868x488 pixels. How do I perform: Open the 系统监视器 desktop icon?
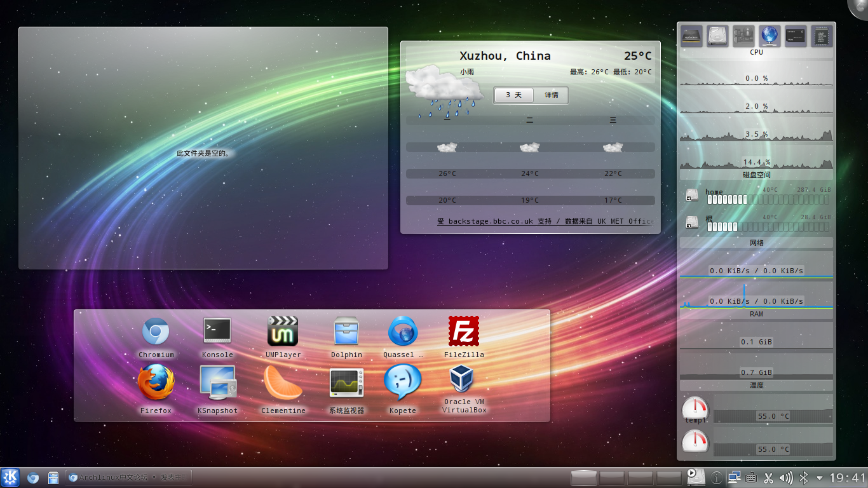(x=346, y=383)
